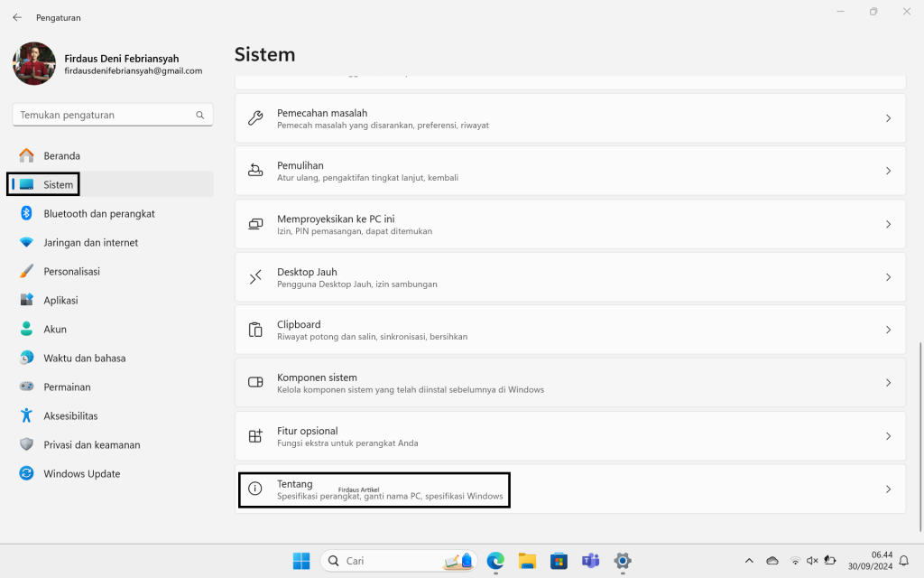Unmute the volume in the system tray

(814, 560)
